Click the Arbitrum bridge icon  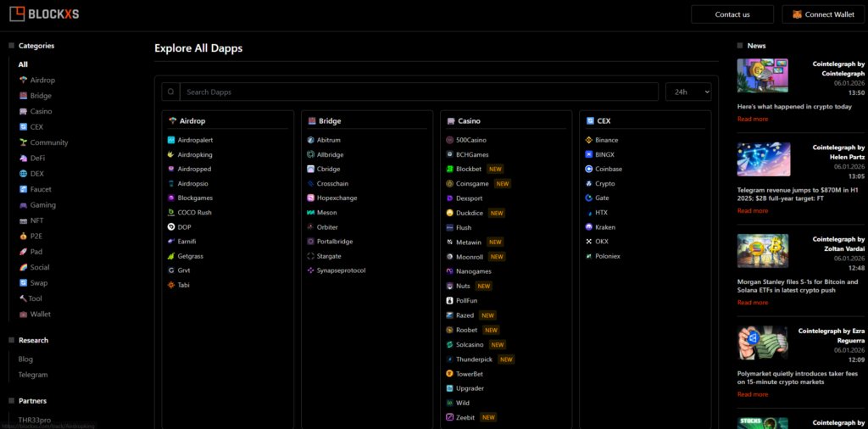tap(310, 140)
